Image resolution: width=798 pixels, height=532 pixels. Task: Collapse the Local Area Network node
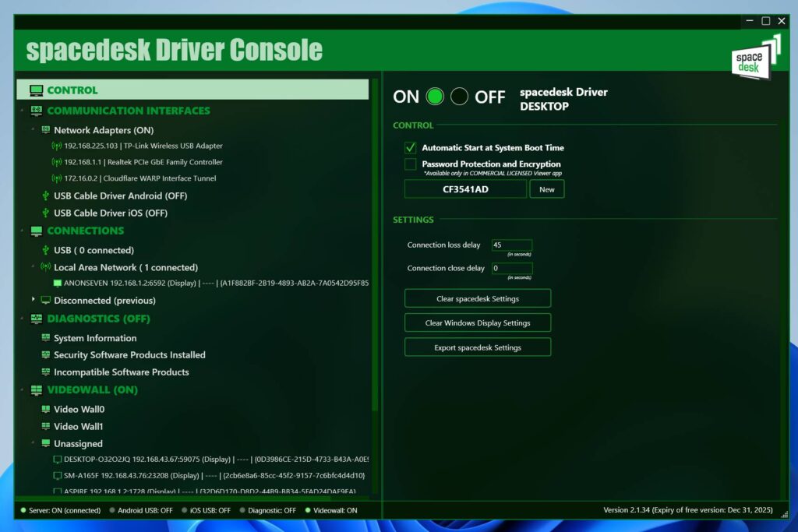[x=33, y=266]
